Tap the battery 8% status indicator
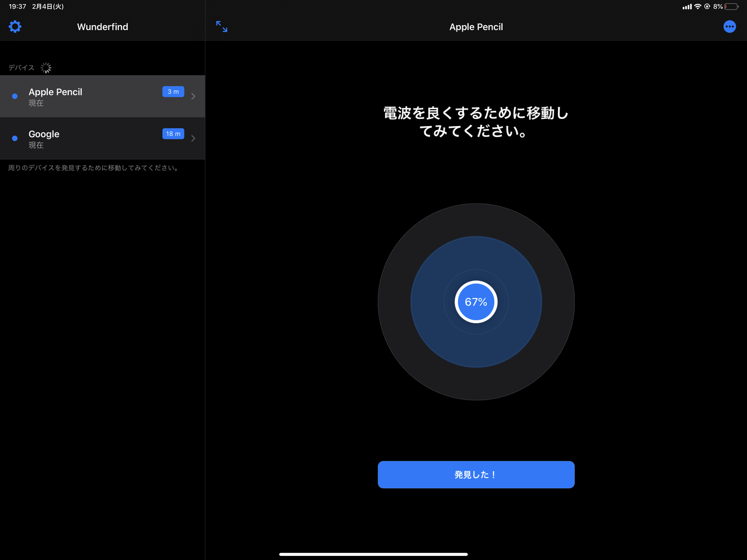 pos(725,6)
